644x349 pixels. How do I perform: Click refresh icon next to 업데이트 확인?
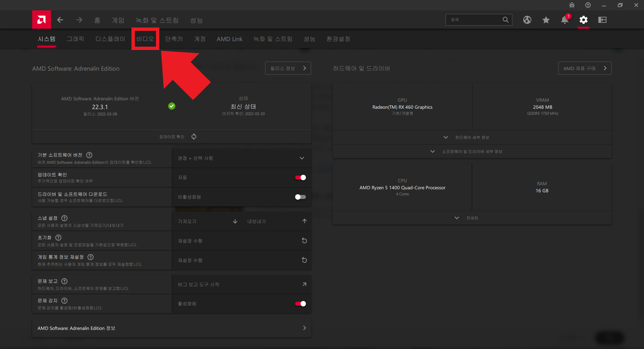pos(194,137)
